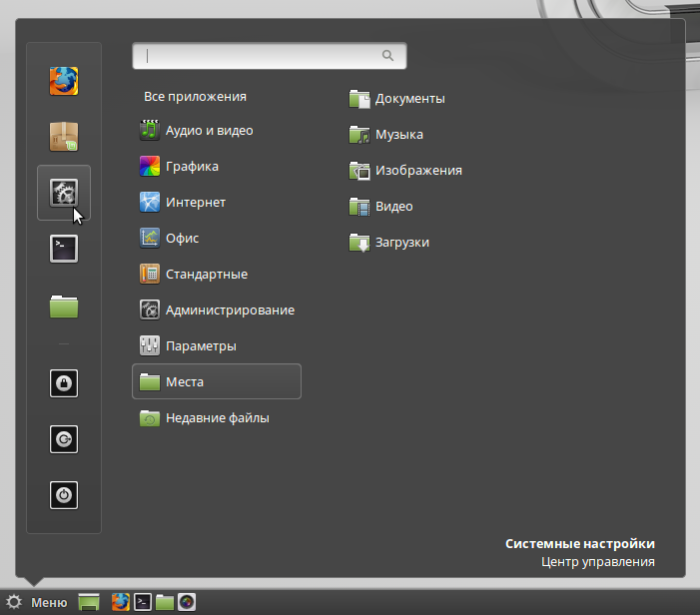This screenshot has height=615, width=700.
Task: Select the Все приложения category
Action: 195,97
